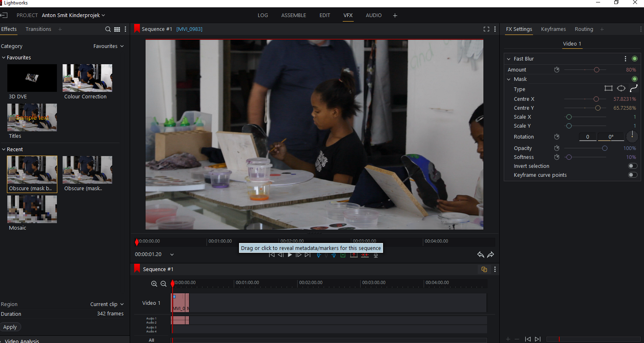This screenshot has height=343, width=644.
Task: Click the Apply button
Action: pos(10,327)
